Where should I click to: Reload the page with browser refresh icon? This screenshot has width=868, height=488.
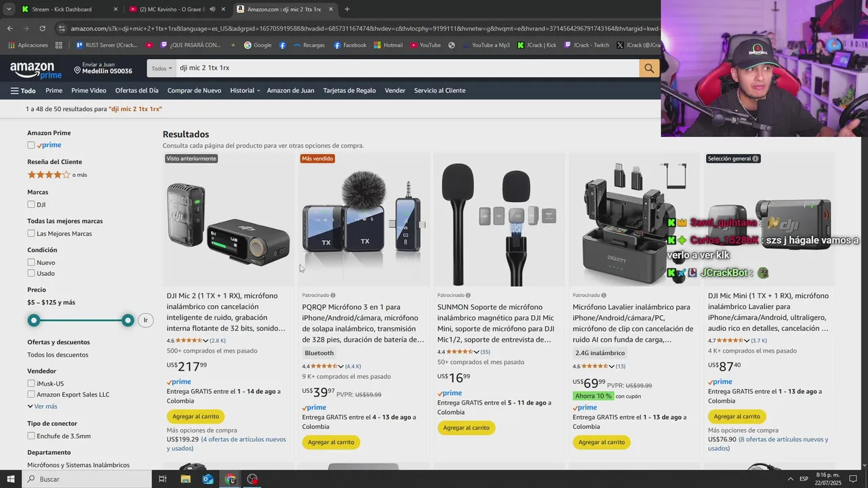[x=42, y=28]
